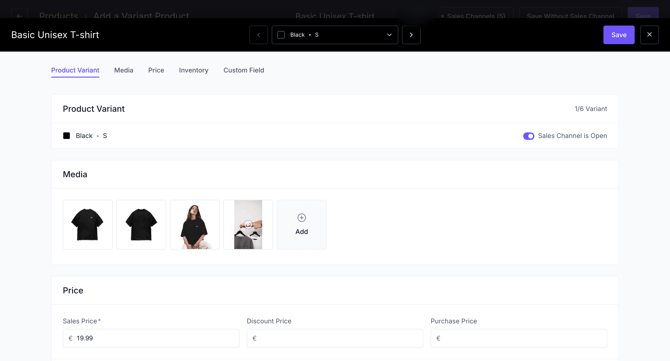Screen dimensions: 670x361
Task: Click the Purchase Price input field
Action: (x=519, y=338)
